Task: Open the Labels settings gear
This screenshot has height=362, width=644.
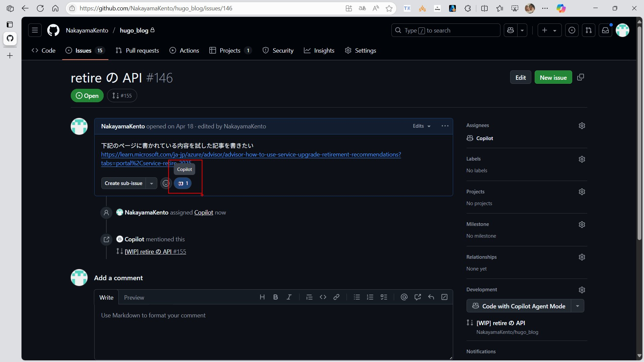Action: pyautogui.click(x=582, y=159)
